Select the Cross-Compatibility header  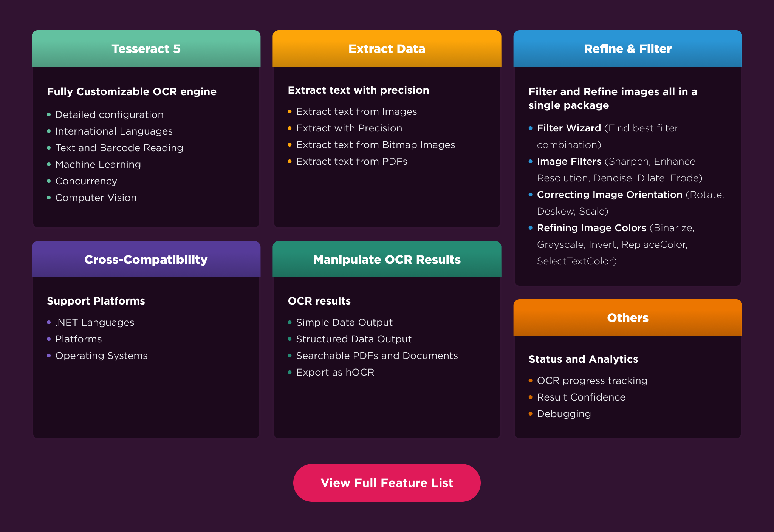pyautogui.click(x=146, y=259)
